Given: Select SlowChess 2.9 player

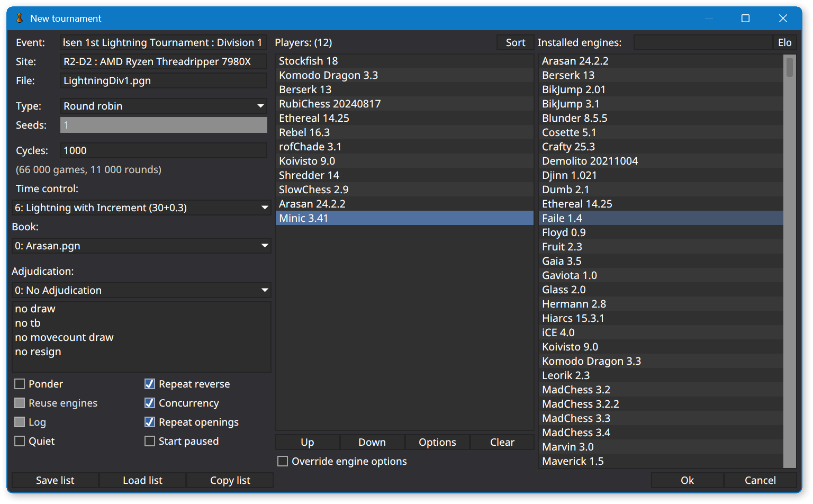Looking at the screenshot, I should tap(404, 190).
